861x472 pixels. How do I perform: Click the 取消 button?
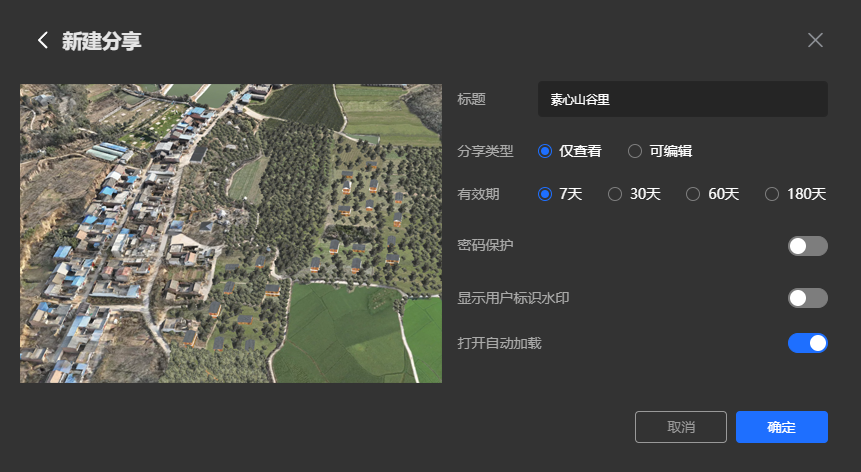pyautogui.click(x=681, y=427)
